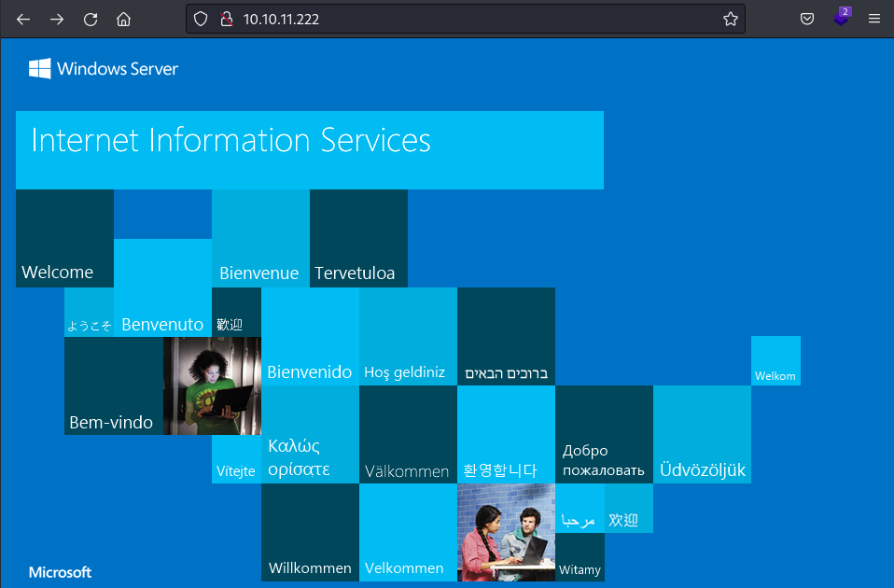
Task: Click the 欢迎 tile
Action: coord(628,508)
